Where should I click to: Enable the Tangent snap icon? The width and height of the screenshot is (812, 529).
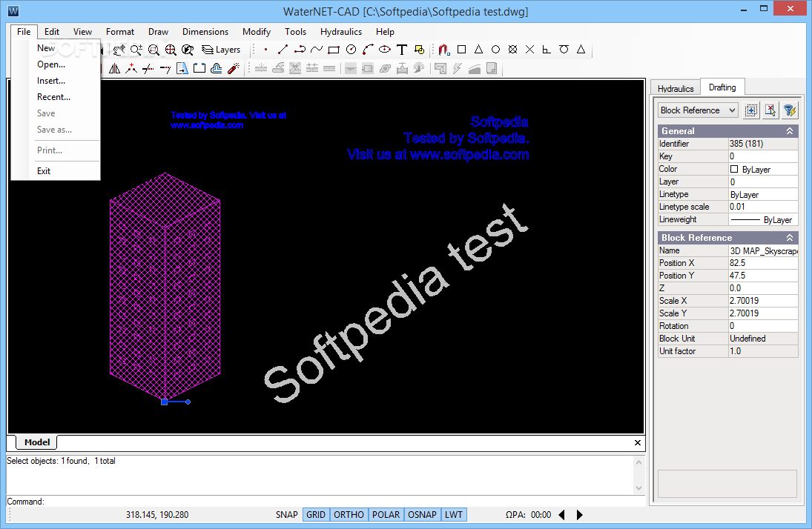point(564,50)
